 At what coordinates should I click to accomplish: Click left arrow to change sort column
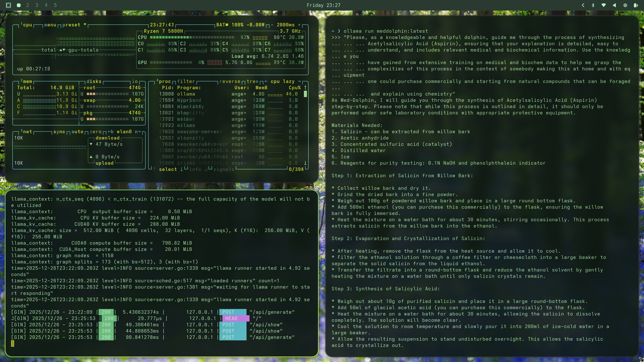(x=266, y=81)
